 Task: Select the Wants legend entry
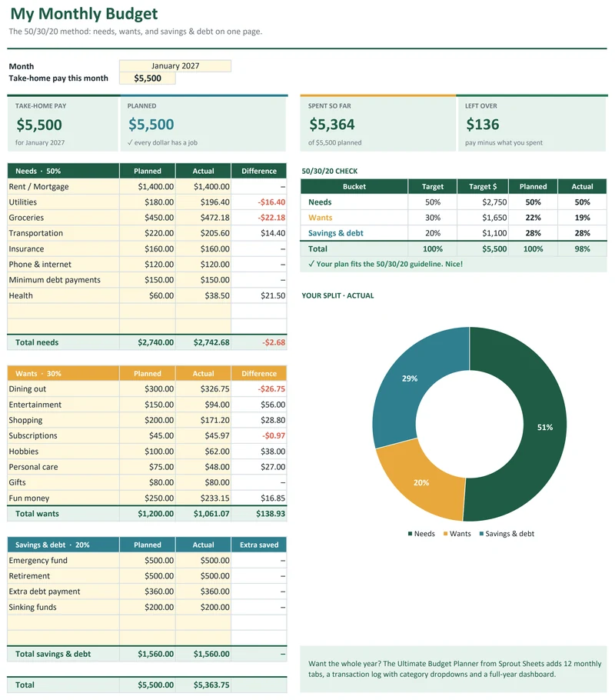(457, 534)
